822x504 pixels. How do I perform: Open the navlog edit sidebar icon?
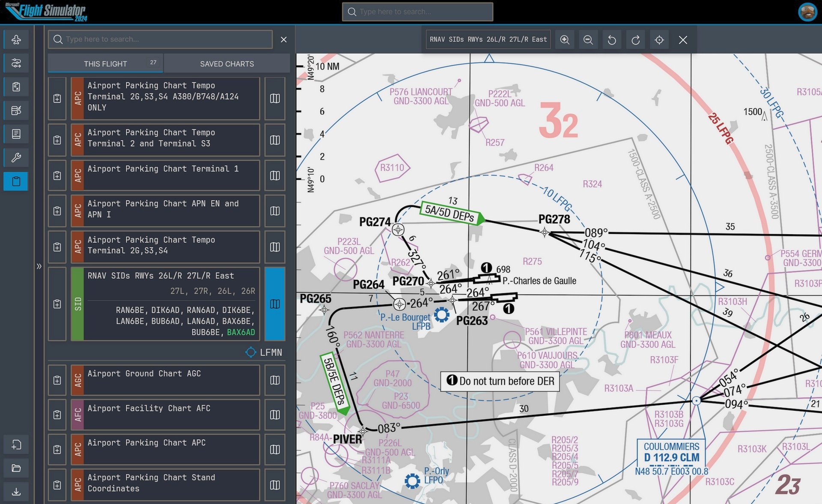click(16, 110)
